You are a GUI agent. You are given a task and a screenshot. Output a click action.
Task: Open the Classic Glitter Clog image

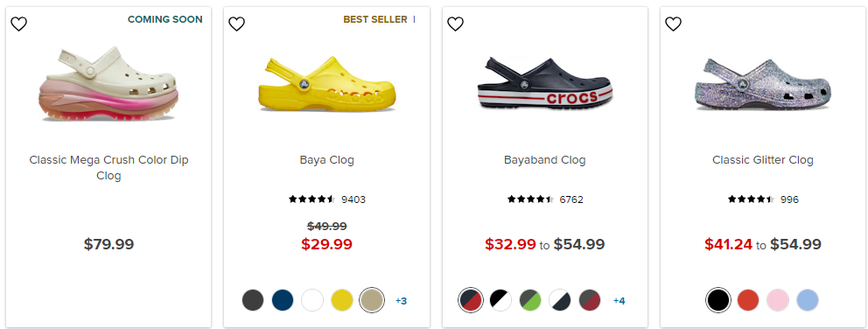(763, 83)
